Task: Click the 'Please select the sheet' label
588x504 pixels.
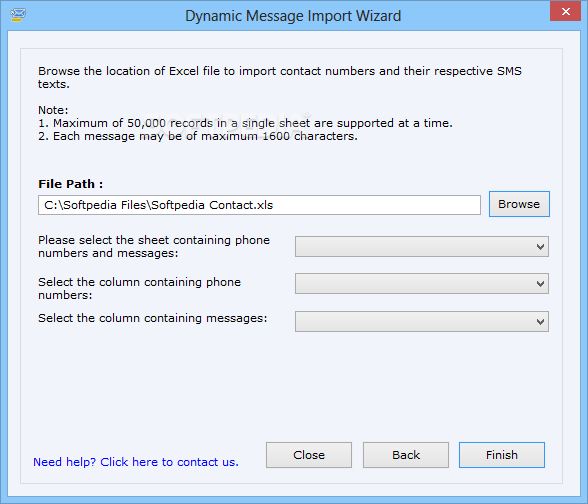Action: [154, 246]
